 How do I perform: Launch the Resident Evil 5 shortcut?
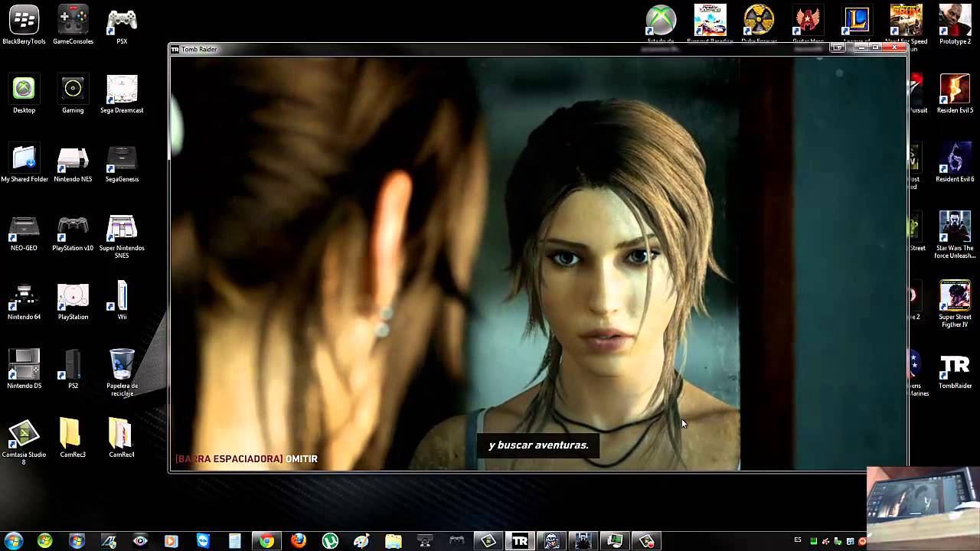pos(955,95)
